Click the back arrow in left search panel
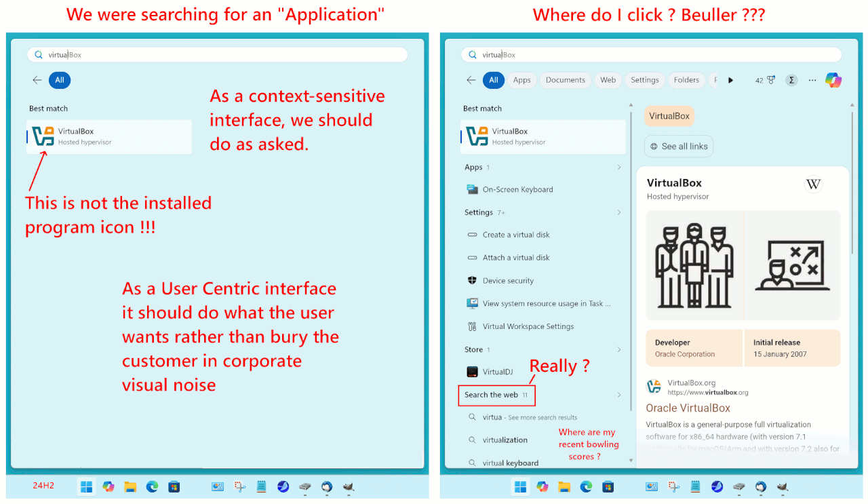 37,80
